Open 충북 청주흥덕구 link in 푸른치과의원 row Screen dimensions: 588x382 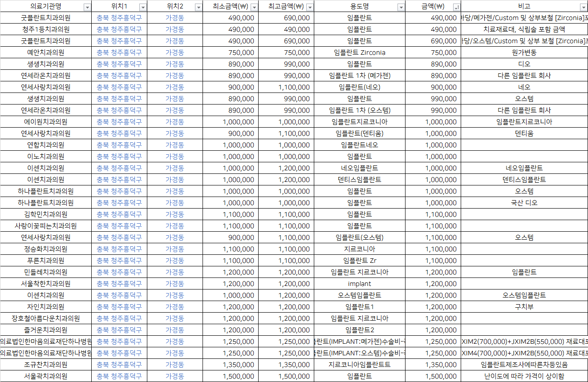pos(119,261)
